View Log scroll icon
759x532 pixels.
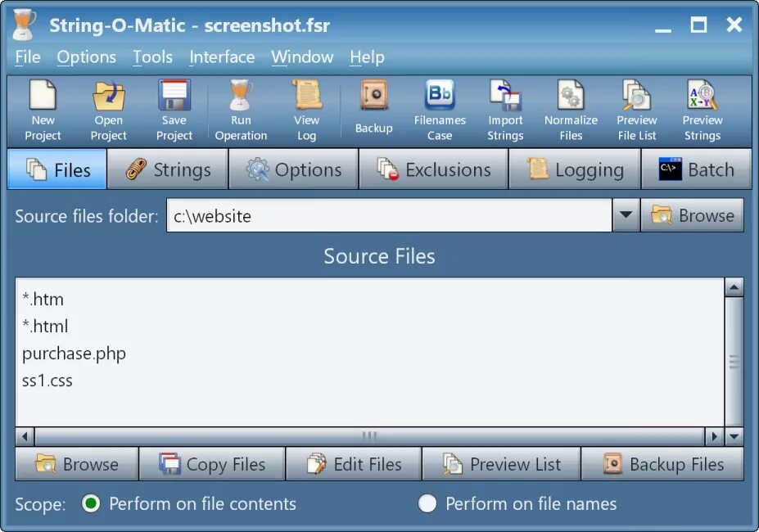click(306, 110)
